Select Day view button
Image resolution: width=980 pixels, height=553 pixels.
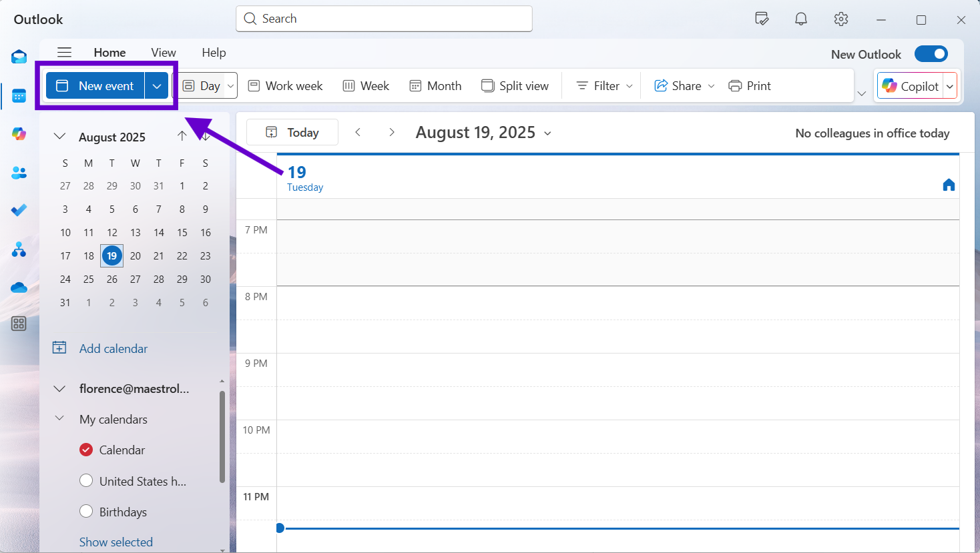point(201,85)
